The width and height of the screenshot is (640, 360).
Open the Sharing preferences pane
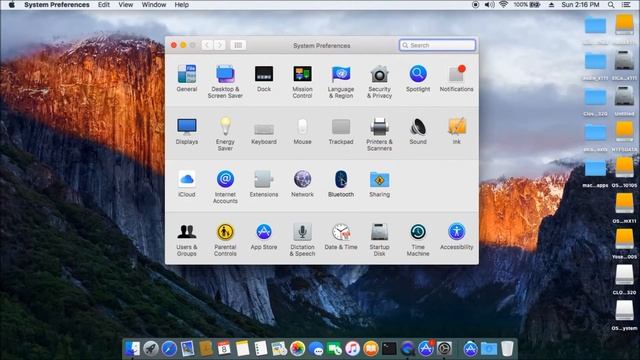point(379,184)
